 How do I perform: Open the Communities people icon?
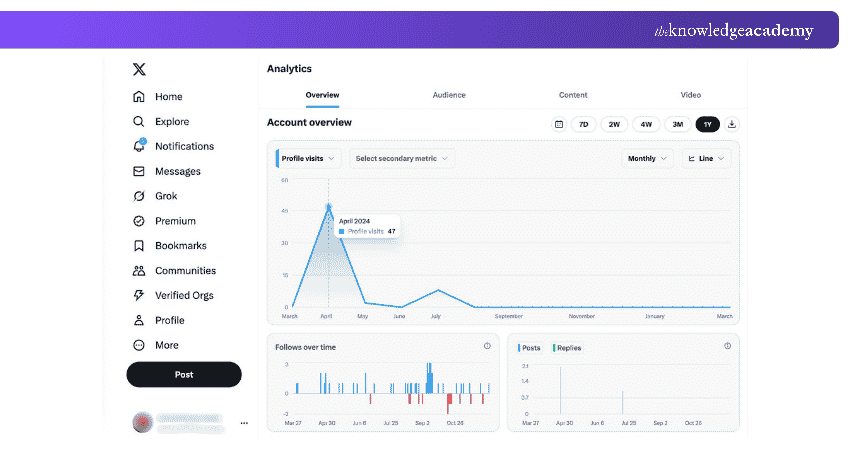click(139, 271)
